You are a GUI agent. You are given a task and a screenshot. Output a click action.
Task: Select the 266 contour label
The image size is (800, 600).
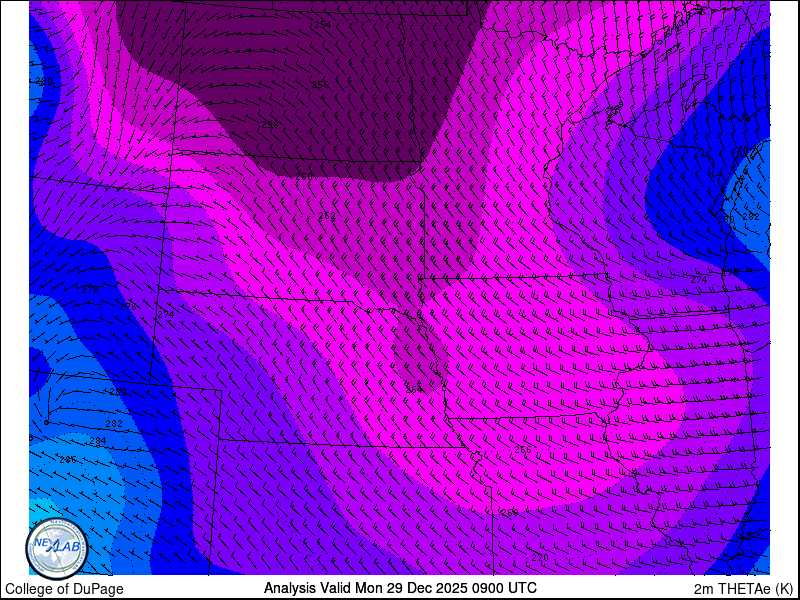pyautogui.click(x=523, y=449)
